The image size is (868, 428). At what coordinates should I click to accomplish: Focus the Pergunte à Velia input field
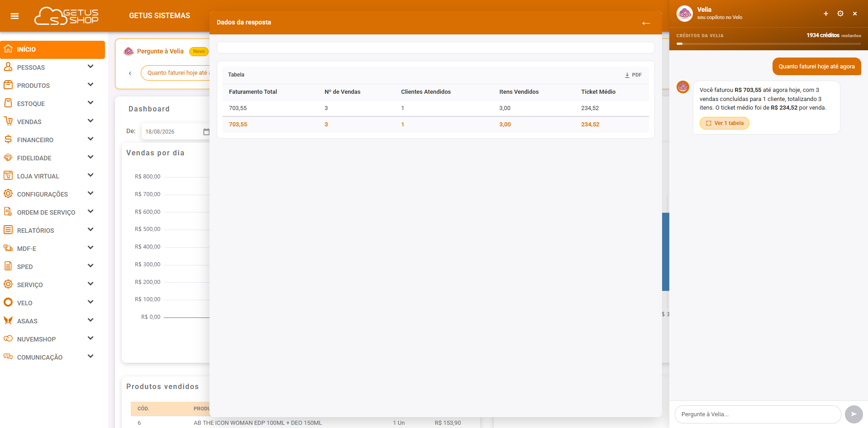pyautogui.click(x=758, y=414)
